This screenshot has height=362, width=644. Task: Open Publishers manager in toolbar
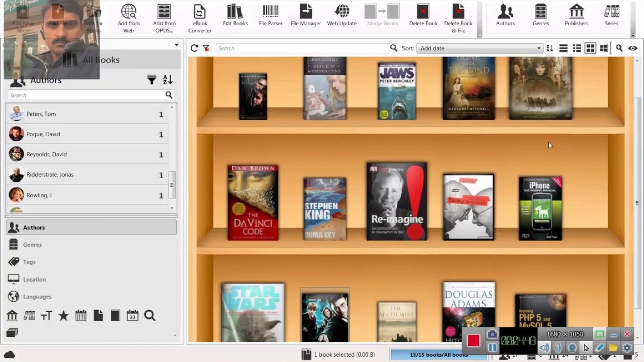pyautogui.click(x=576, y=15)
